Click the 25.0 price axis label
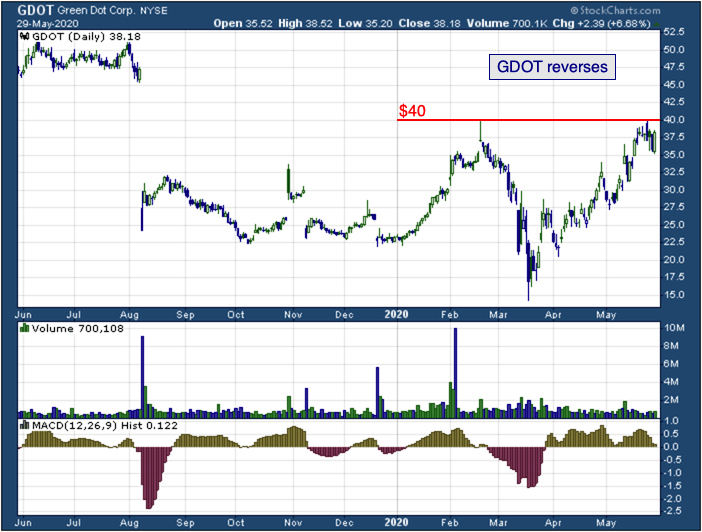The height and width of the screenshot is (532, 702). [x=674, y=224]
